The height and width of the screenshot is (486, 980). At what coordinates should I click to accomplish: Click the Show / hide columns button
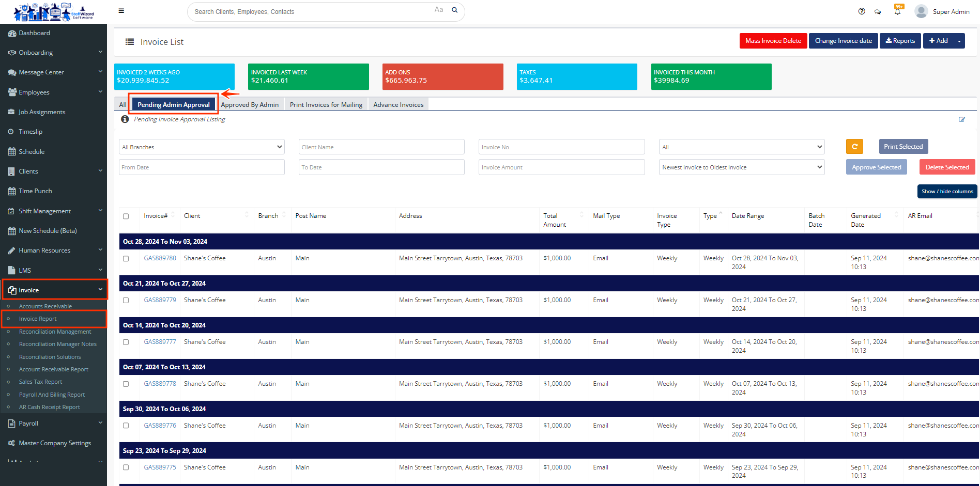(x=947, y=191)
